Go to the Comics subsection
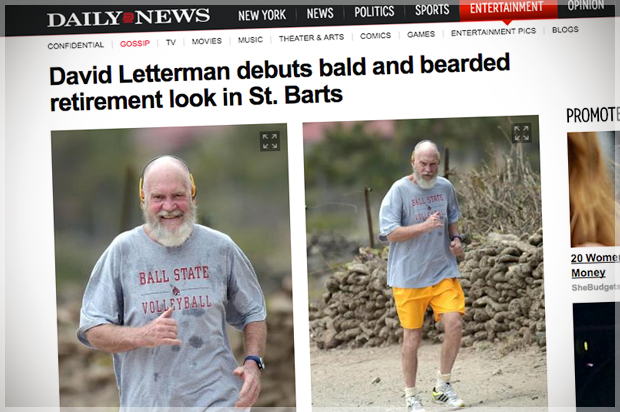 tap(375, 36)
